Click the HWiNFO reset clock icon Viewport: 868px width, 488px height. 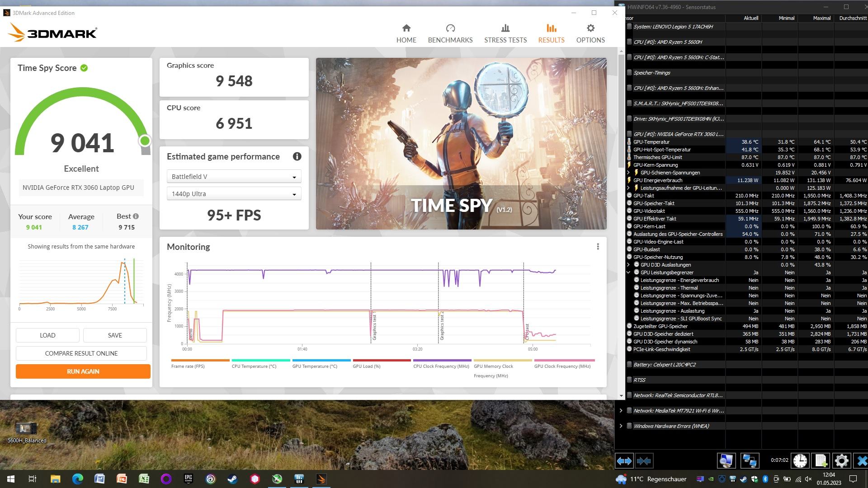tap(800, 460)
